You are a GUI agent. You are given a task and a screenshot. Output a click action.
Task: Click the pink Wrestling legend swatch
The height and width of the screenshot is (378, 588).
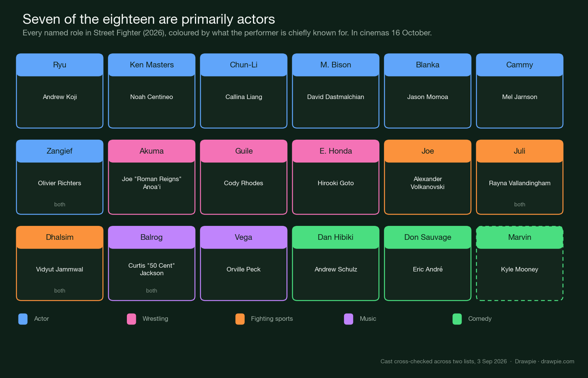click(x=131, y=319)
